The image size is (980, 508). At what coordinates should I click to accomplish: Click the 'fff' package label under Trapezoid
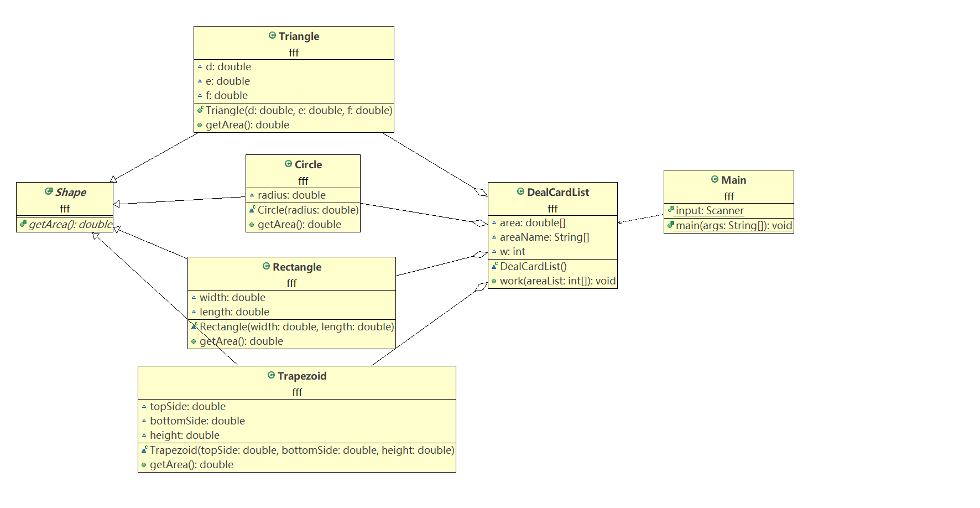click(297, 392)
